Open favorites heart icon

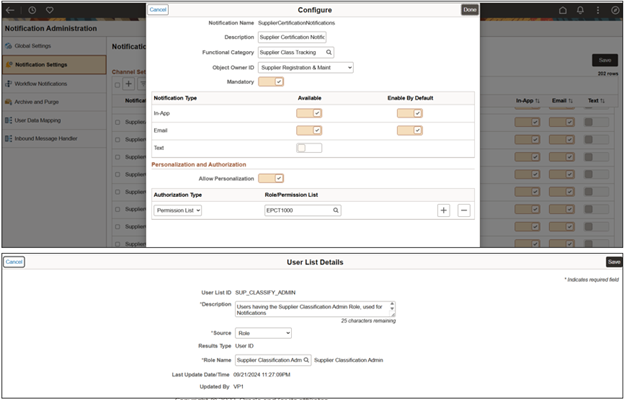[50, 10]
